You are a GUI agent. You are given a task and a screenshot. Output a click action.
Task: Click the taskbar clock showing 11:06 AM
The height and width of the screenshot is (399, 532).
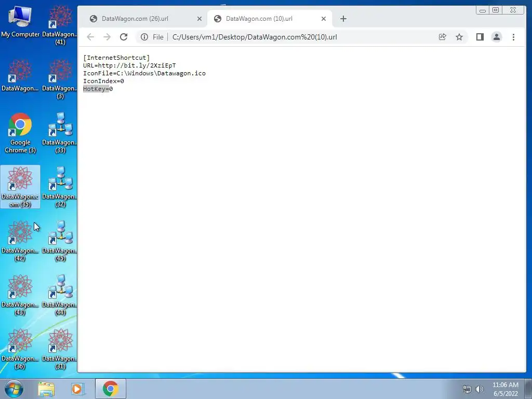pos(506,389)
